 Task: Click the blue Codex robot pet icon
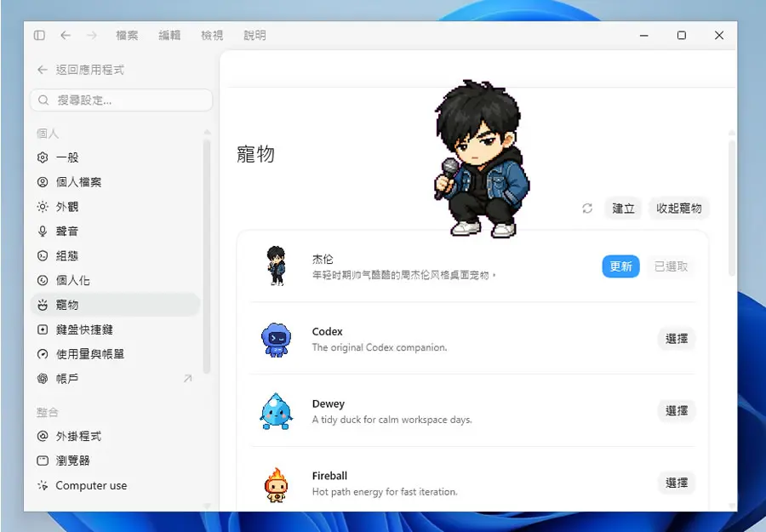pos(276,339)
